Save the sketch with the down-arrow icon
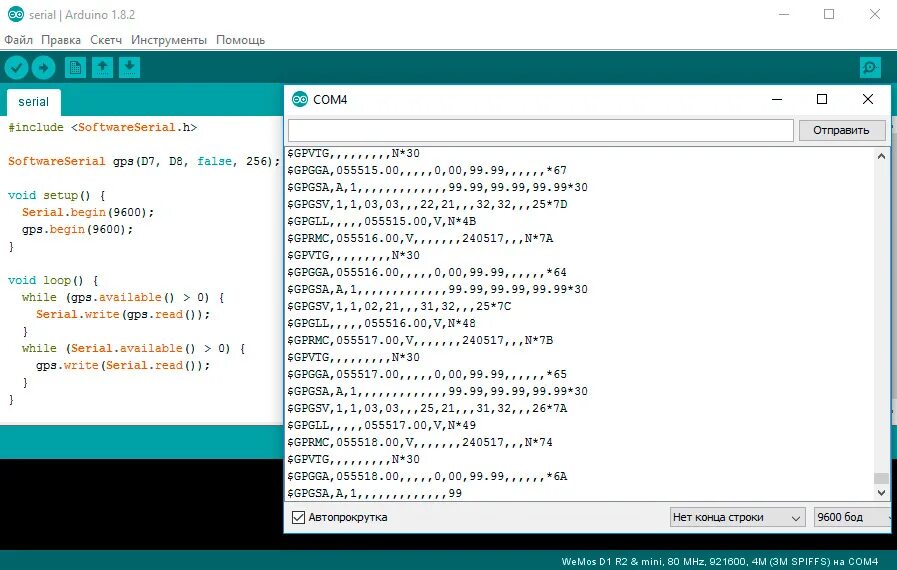Screen dimensions: 897x570 pyautogui.click(x=129, y=68)
